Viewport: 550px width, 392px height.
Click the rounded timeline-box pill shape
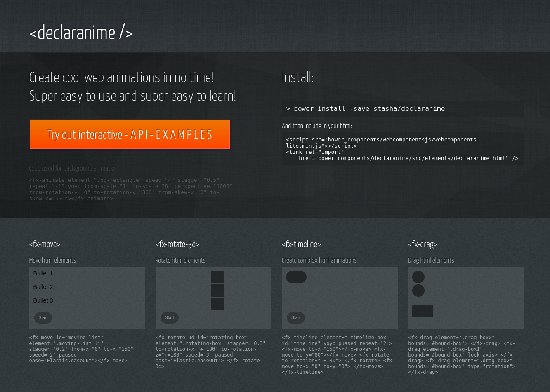coord(296,277)
